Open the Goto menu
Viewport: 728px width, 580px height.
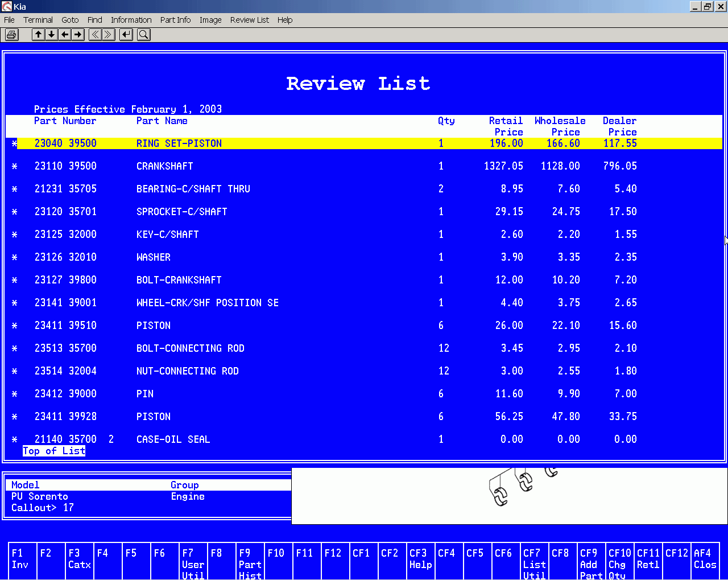(70, 20)
